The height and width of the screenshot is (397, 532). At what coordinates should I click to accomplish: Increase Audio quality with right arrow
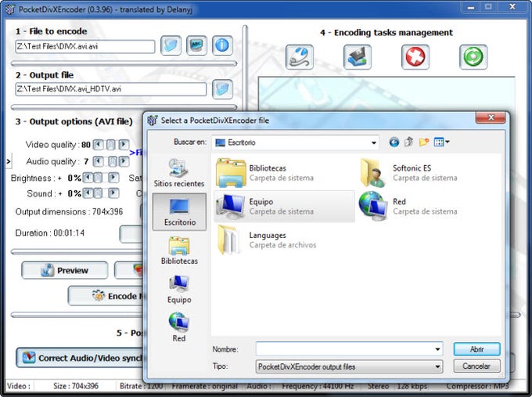pos(124,161)
